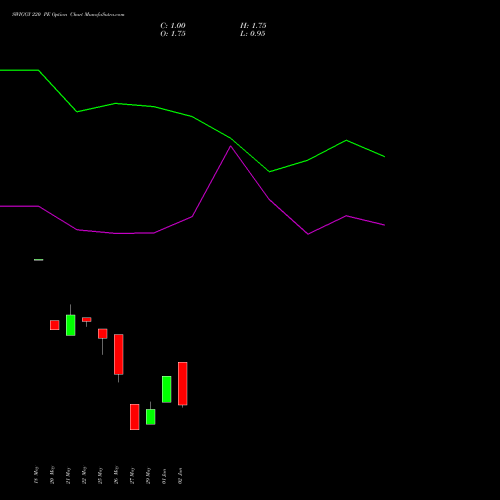Click the '20 May' date axis label
This screenshot has height=500, width=500.
pos(52,475)
